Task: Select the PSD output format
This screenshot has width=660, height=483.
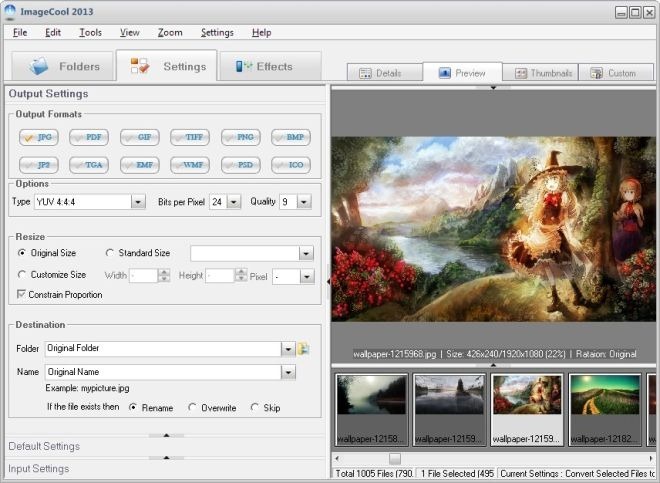Action: [x=241, y=165]
